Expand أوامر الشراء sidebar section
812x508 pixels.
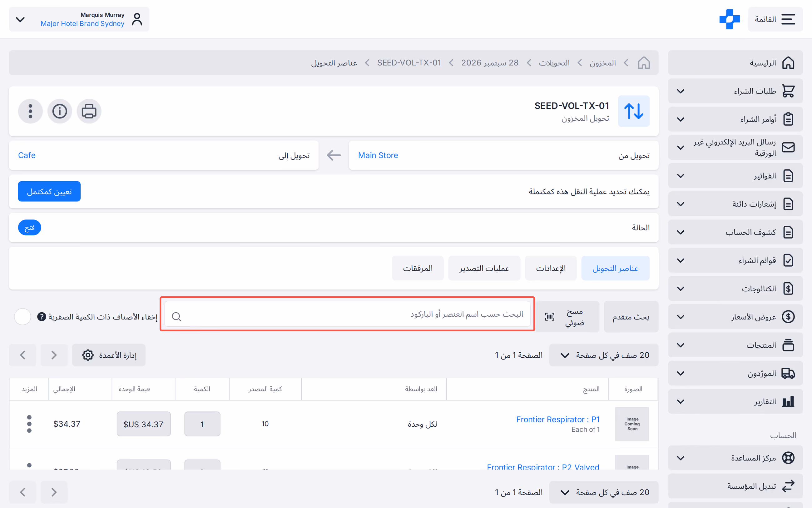[735, 119]
